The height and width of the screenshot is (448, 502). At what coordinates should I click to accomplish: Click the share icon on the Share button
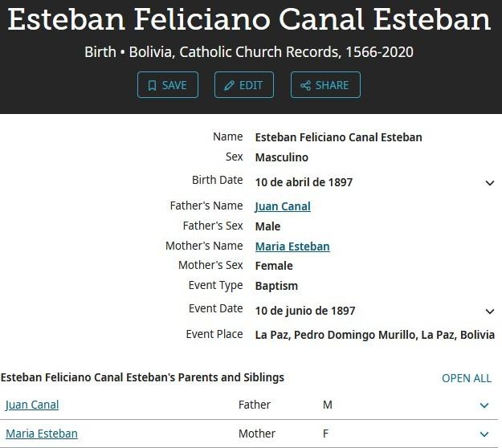pyautogui.click(x=305, y=85)
